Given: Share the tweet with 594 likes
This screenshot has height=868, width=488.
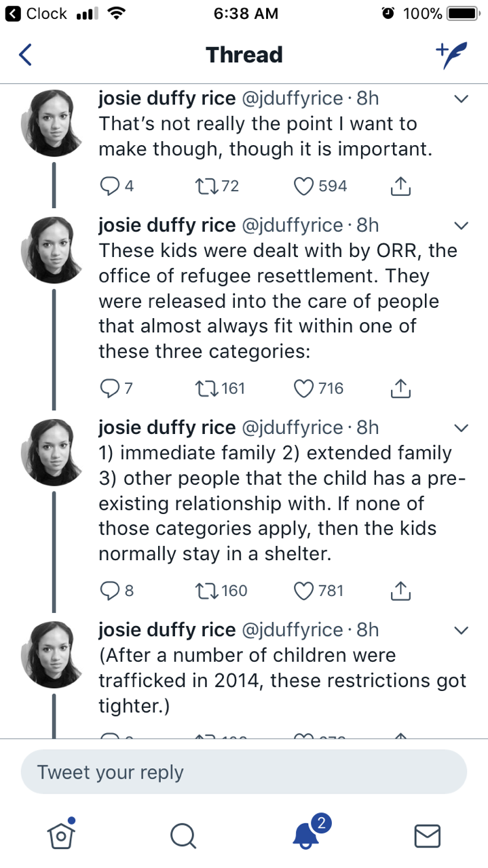Looking at the screenshot, I should coord(401,186).
